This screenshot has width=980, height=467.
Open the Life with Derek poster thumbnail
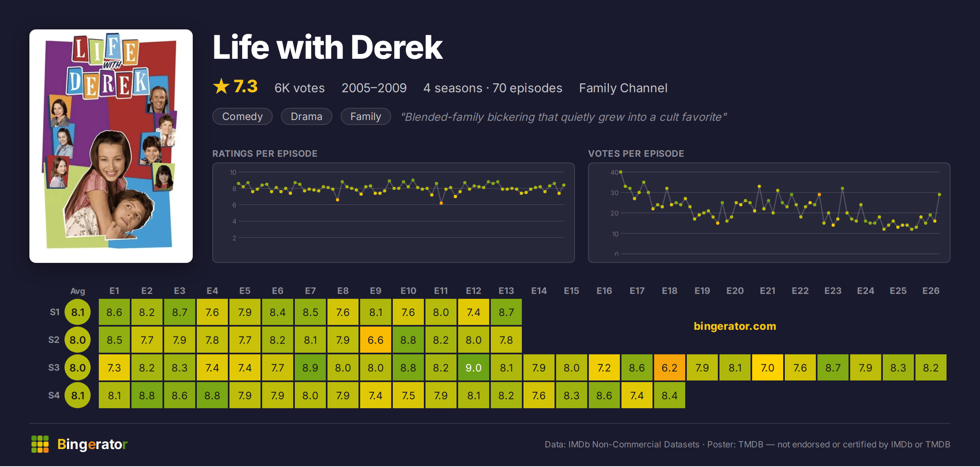[111, 146]
